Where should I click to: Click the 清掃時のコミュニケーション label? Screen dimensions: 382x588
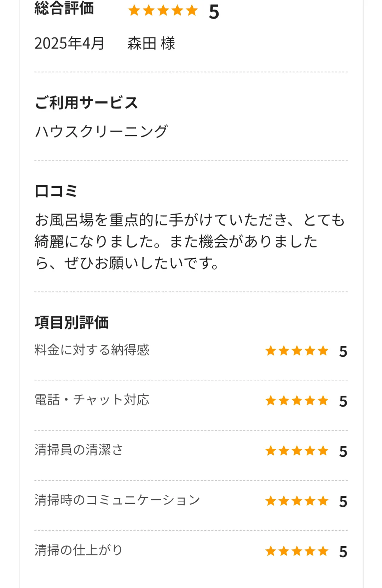coord(117,500)
